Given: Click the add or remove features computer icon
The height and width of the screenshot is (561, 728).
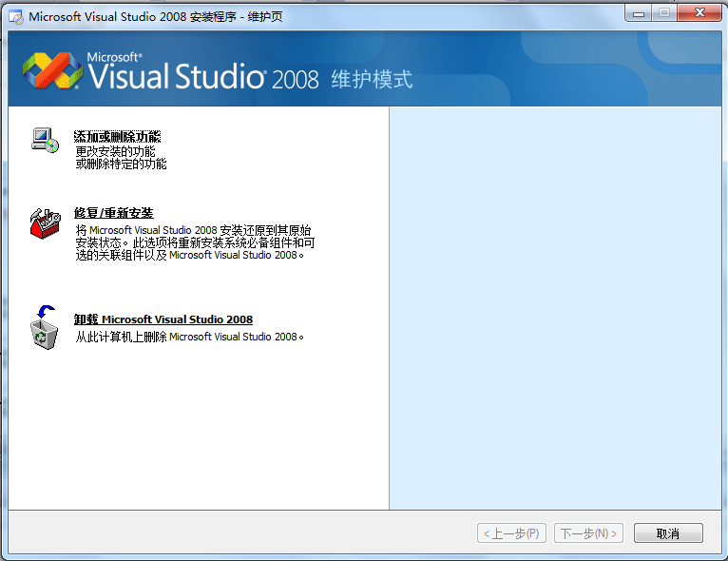Looking at the screenshot, I should [x=45, y=141].
